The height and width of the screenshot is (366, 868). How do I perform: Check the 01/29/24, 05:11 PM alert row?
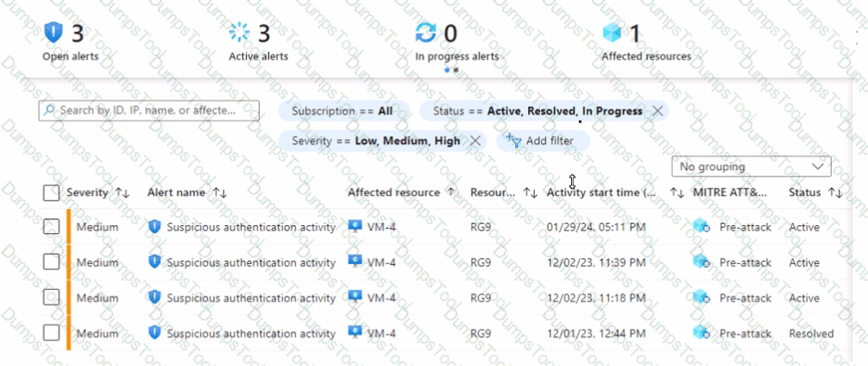(51, 226)
